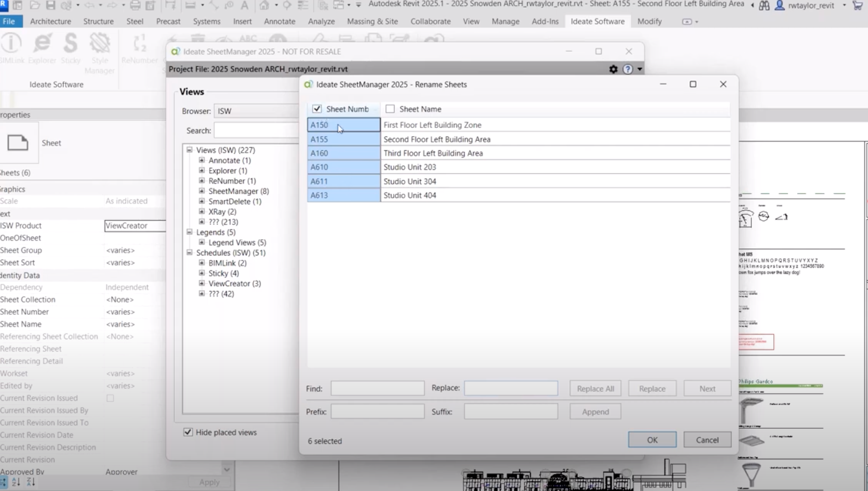The width and height of the screenshot is (868, 491).
Task: Click the Text tool icon in quick access
Action: [x=244, y=5]
